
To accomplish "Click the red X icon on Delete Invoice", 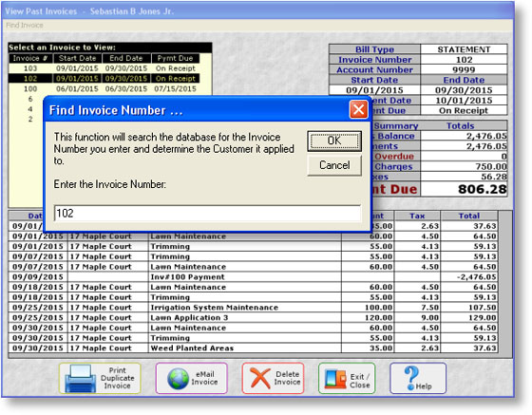I will point(260,378).
